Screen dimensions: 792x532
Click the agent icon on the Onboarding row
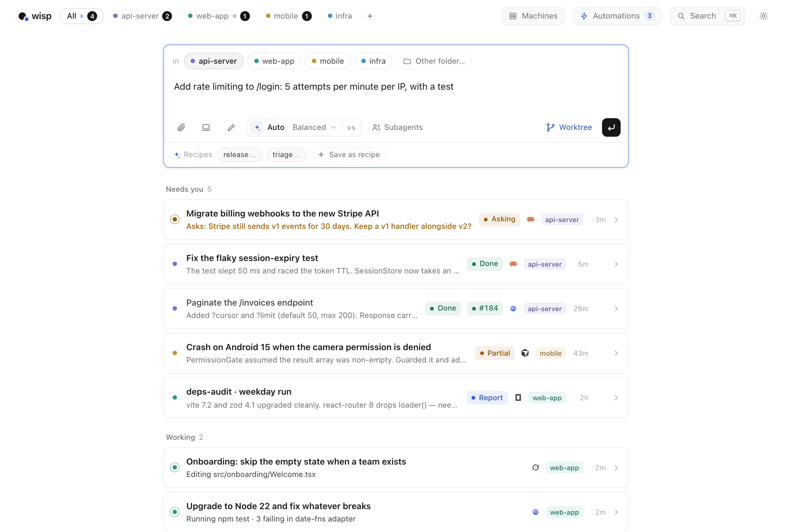[536, 468]
